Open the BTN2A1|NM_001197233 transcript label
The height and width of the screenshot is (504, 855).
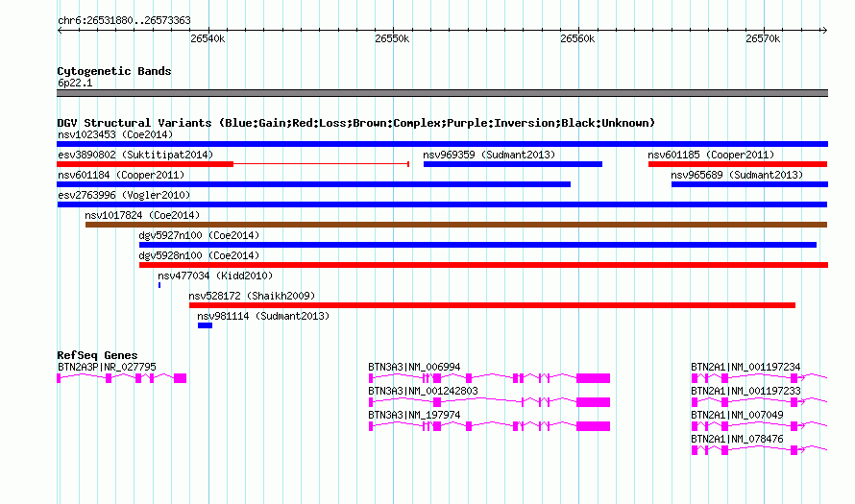click(745, 392)
